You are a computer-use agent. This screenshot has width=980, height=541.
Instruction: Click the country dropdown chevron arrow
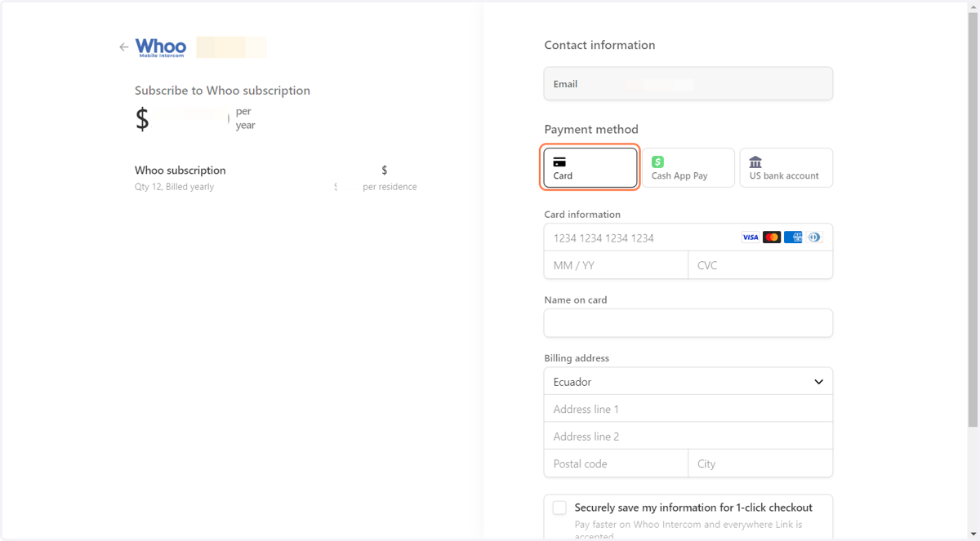(x=818, y=382)
